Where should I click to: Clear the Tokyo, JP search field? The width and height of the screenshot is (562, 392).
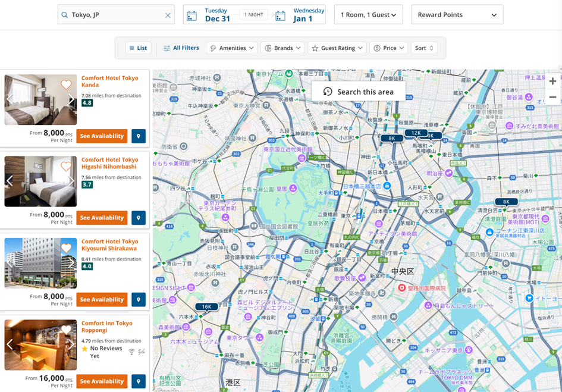pyautogui.click(x=168, y=15)
